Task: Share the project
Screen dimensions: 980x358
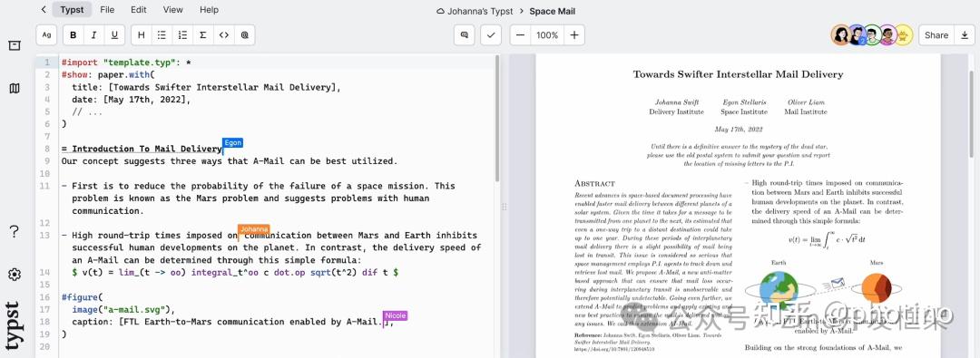Action: tap(936, 35)
